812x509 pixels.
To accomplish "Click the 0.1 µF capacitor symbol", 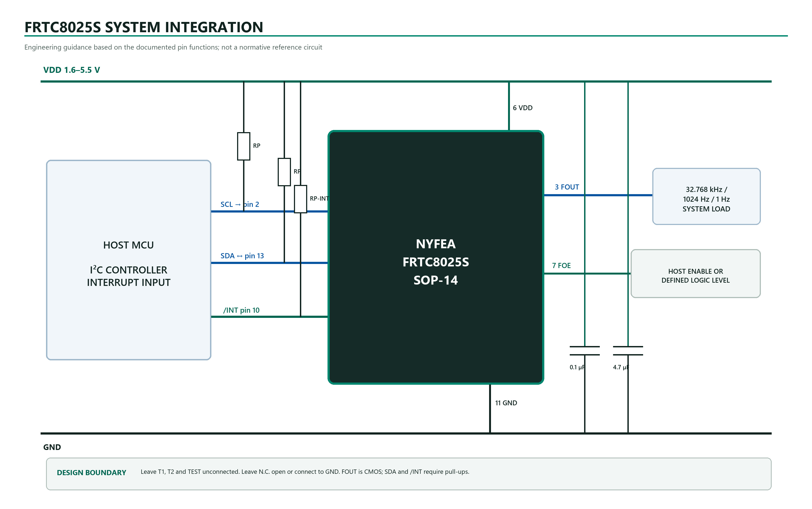I will (585, 350).
